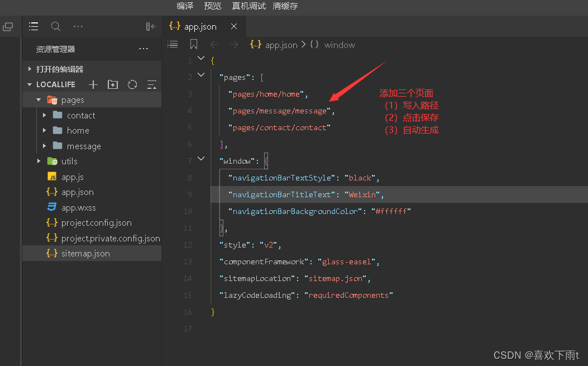Click line number 17 in the gutter
Screen dimensions: 588x366
(x=188, y=329)
